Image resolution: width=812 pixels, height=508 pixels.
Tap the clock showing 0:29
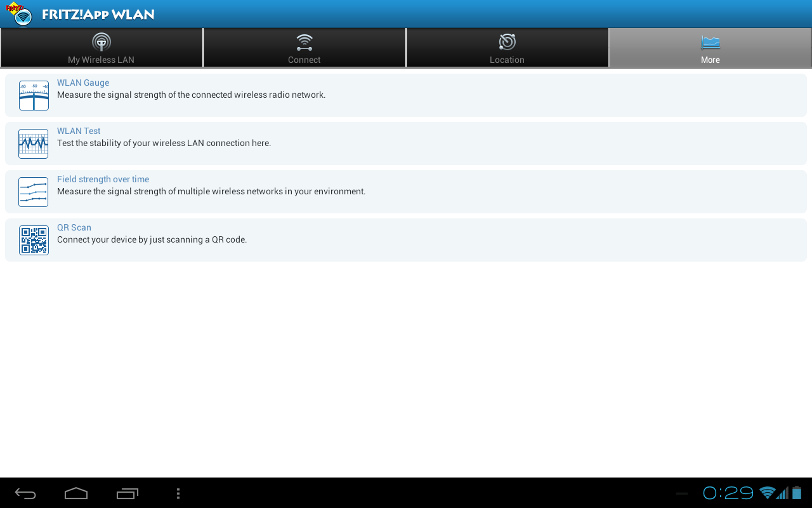pos(728,493)
